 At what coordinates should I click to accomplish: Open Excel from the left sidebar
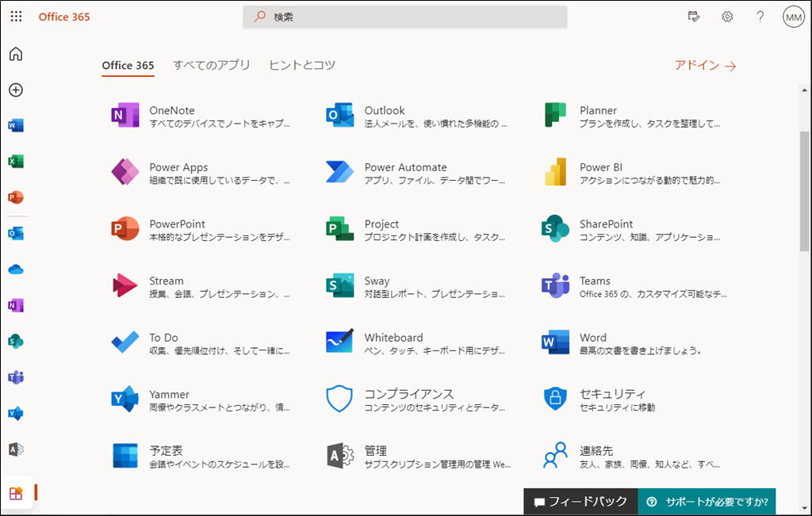(16, 161)
